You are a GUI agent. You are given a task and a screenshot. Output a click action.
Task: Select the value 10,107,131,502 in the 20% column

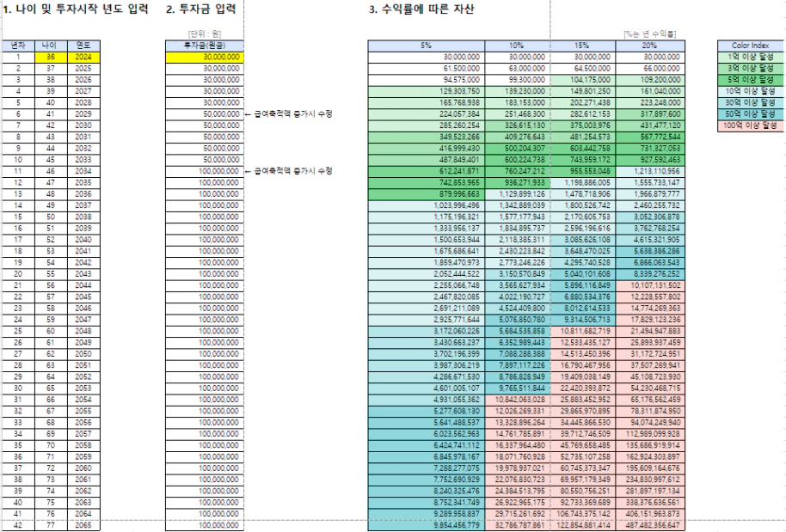coord(649,285)
